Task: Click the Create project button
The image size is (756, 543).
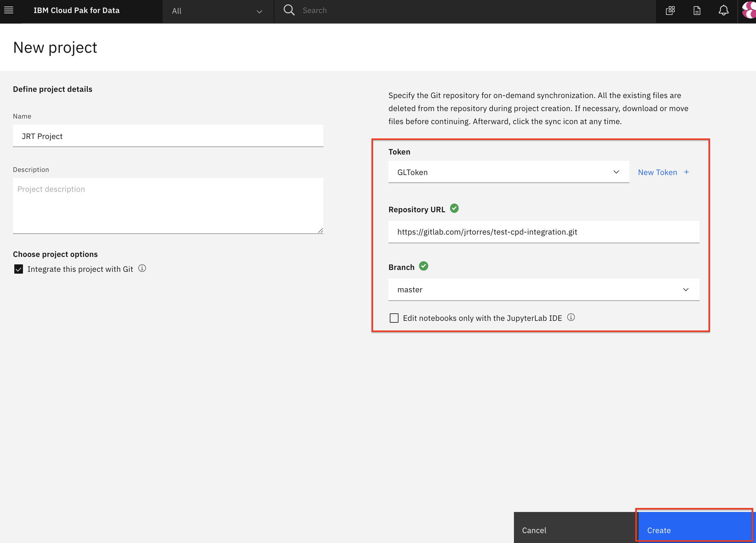Action: click(x=659, y=530)
